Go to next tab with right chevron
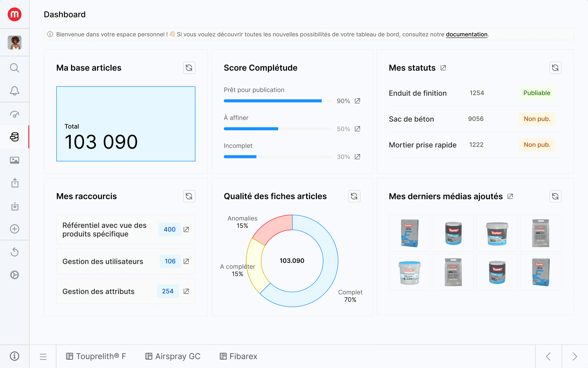Image resolution: width=588 pixels, height=368 pixels. 575,357
